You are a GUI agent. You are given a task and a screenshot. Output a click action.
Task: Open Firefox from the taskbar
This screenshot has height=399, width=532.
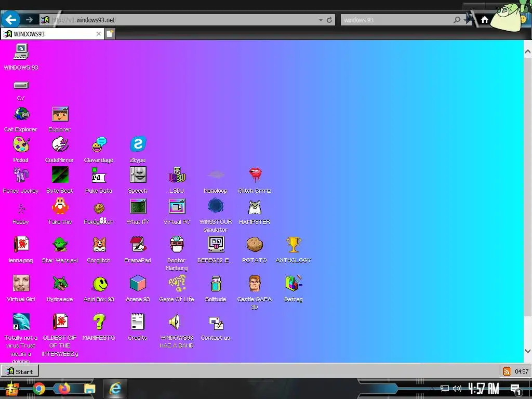(64, 389)
